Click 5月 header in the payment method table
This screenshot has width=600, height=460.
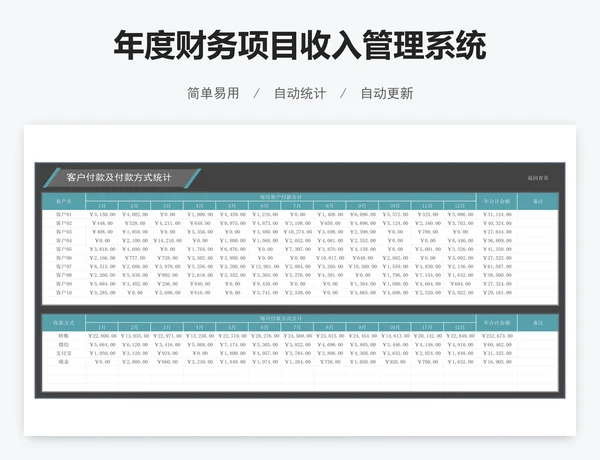pyautogui.click(x=232, y=327)
